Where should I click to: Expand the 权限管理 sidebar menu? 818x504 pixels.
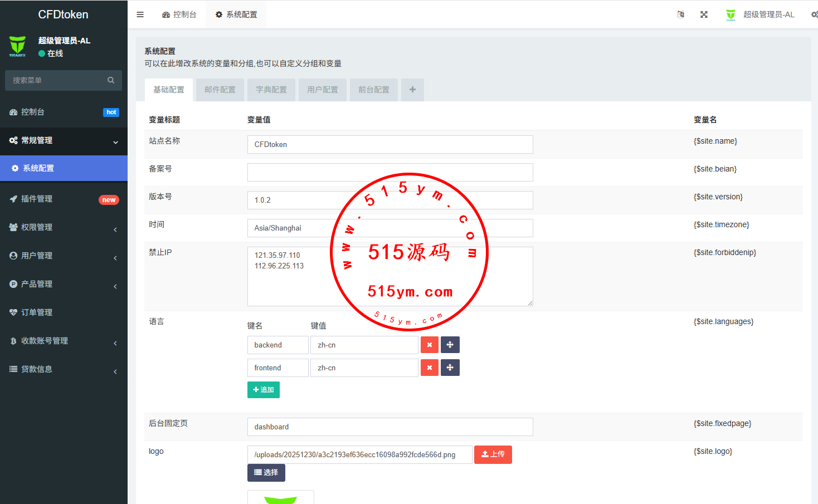click(x=64, y=227)
